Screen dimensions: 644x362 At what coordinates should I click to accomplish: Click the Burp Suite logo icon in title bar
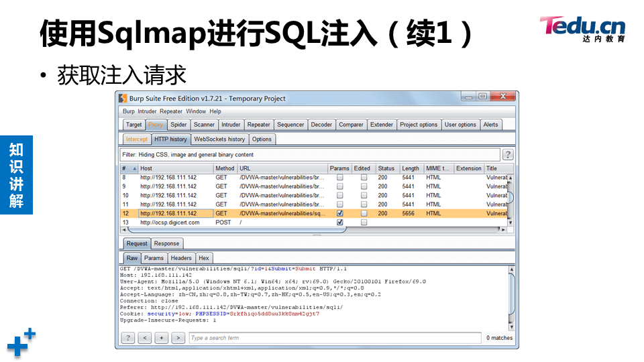[123, 98]
